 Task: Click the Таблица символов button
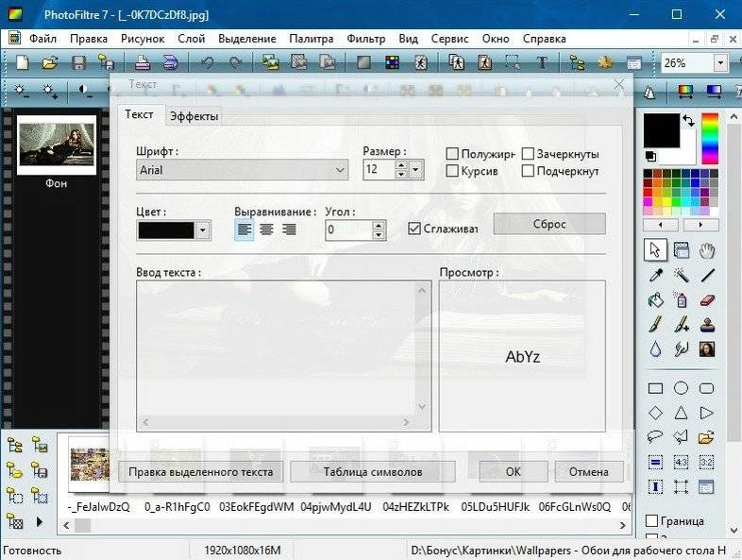click(x=373, y=471)
